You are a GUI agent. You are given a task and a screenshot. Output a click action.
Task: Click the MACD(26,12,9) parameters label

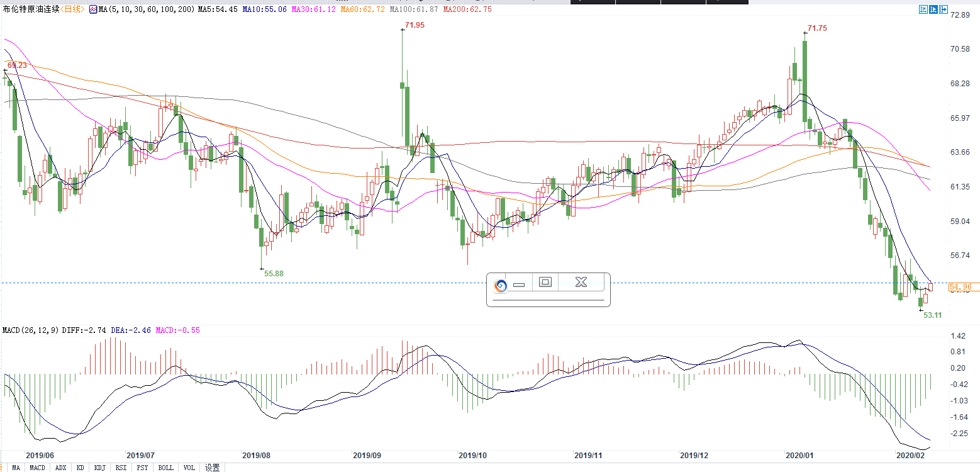point(30,330)
